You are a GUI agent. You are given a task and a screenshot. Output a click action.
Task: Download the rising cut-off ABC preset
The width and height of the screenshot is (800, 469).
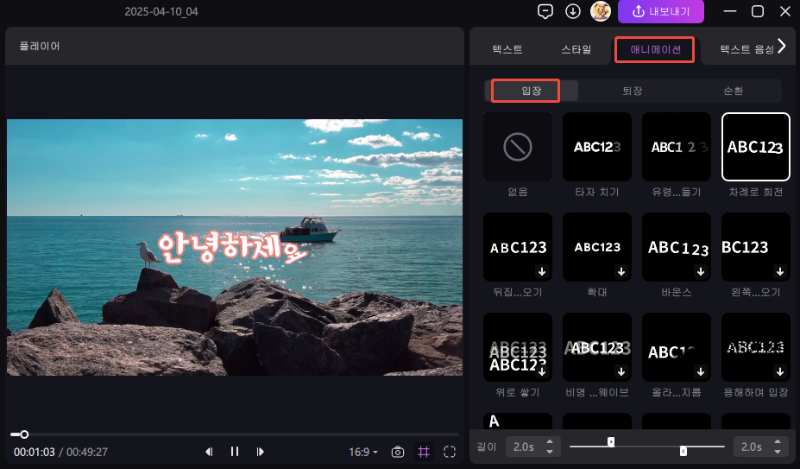[701, 372]
